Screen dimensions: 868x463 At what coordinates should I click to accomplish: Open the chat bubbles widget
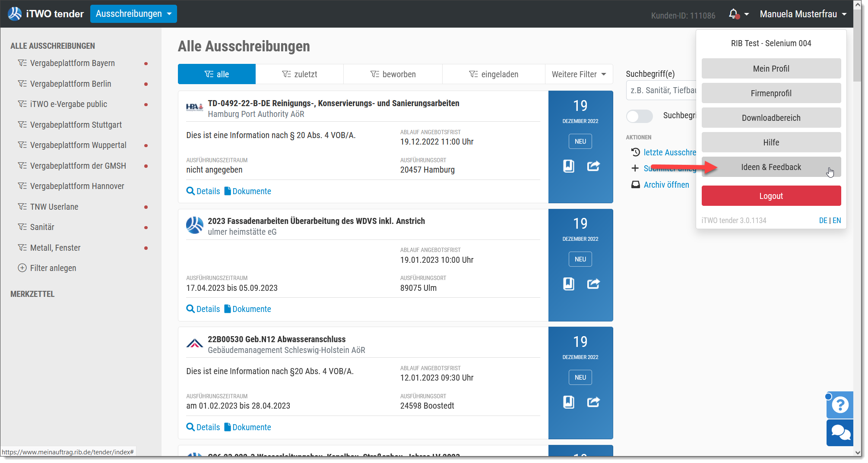(x=840, y=432)
